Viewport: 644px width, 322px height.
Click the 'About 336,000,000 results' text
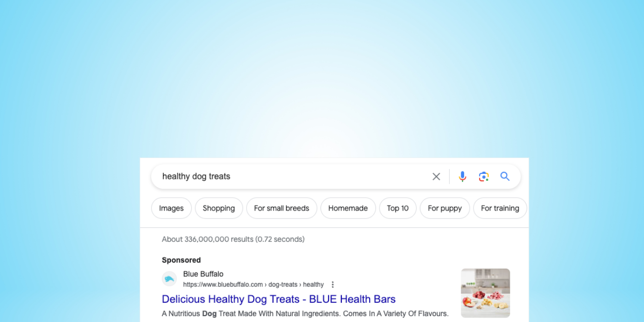[233, 239]
